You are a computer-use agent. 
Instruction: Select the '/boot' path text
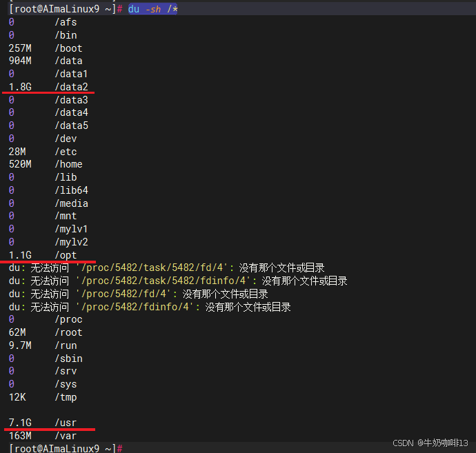pos(68,48)
